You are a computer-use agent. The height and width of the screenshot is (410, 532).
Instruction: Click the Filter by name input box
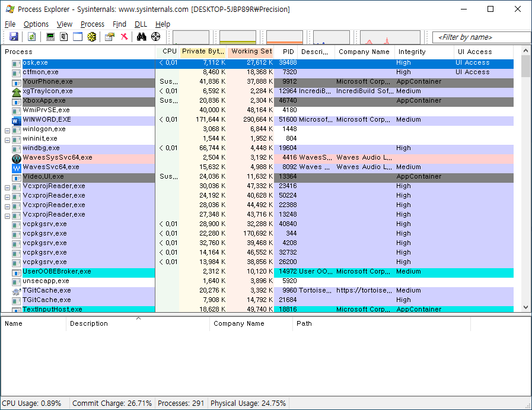tap(482, 37)
